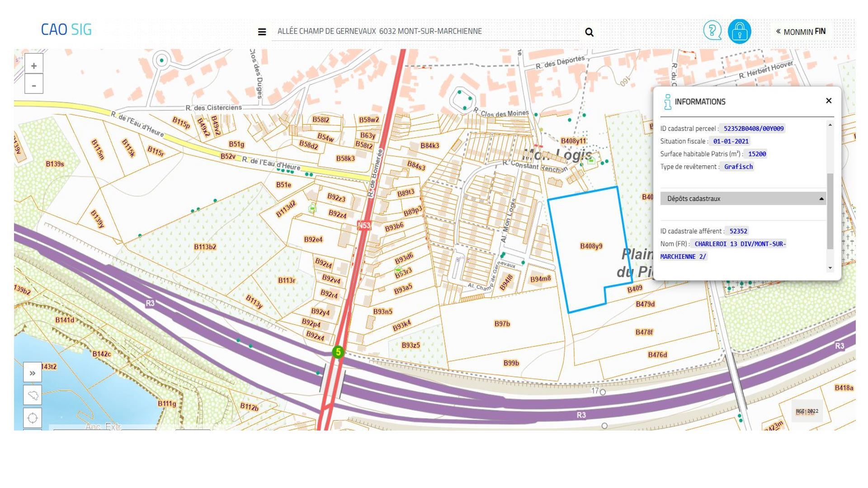Open the hamburger menu beside the search field
This screenshot has height=488, width=868.
click(x=262, y=32)
